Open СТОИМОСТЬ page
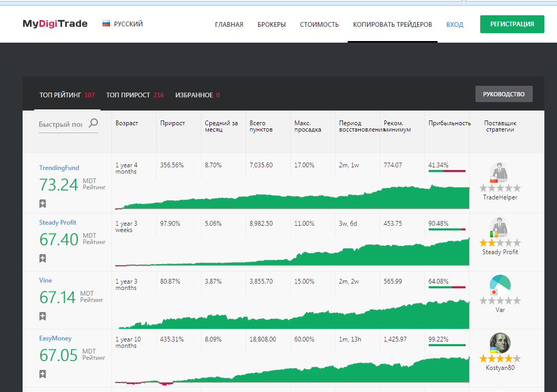Screen dimensions: 557x392 pos(319,25)
